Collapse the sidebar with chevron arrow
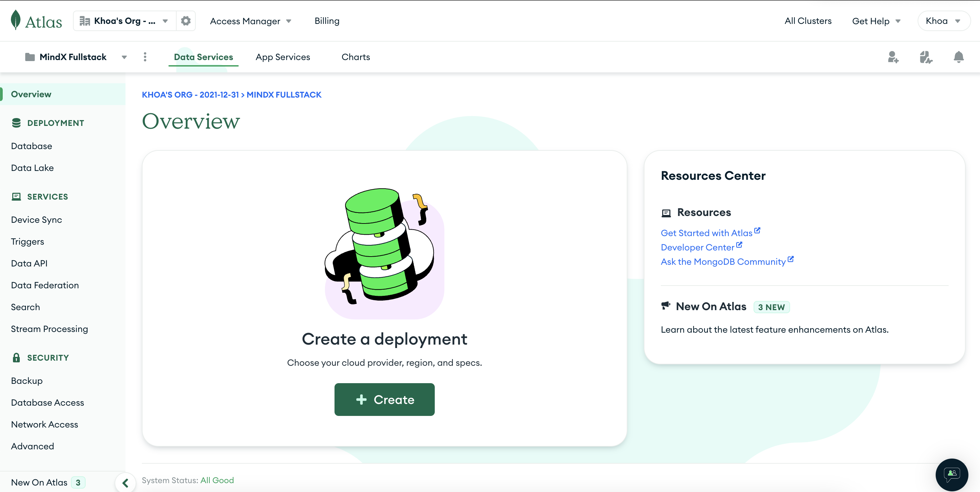The image size is (980, 492). click(125, 483)
